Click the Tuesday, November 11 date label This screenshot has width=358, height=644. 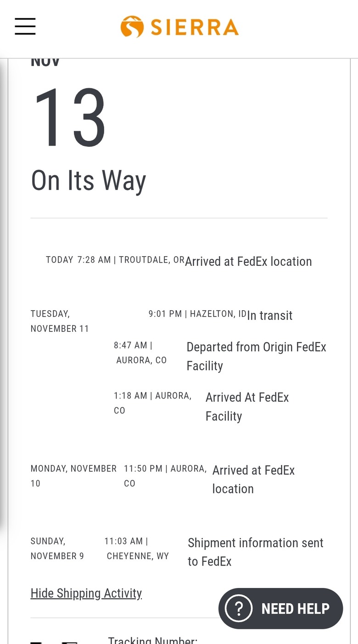click(x=59, y=321)
